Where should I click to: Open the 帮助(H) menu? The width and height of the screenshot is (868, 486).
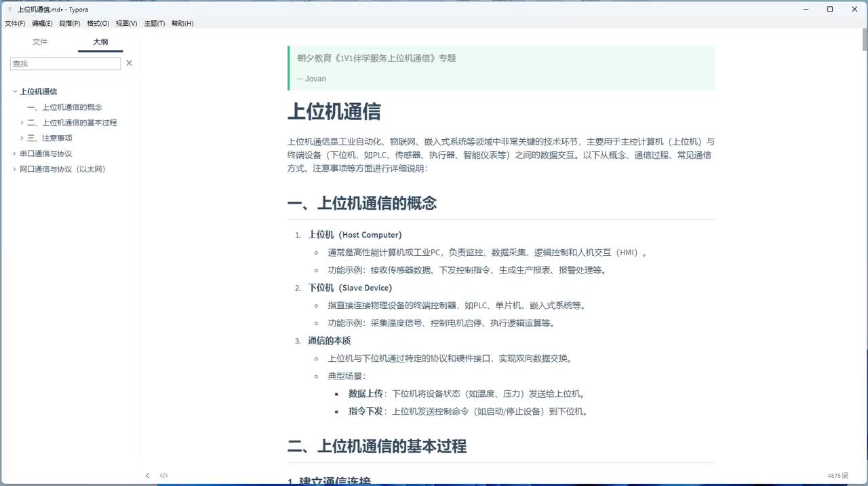182,23
